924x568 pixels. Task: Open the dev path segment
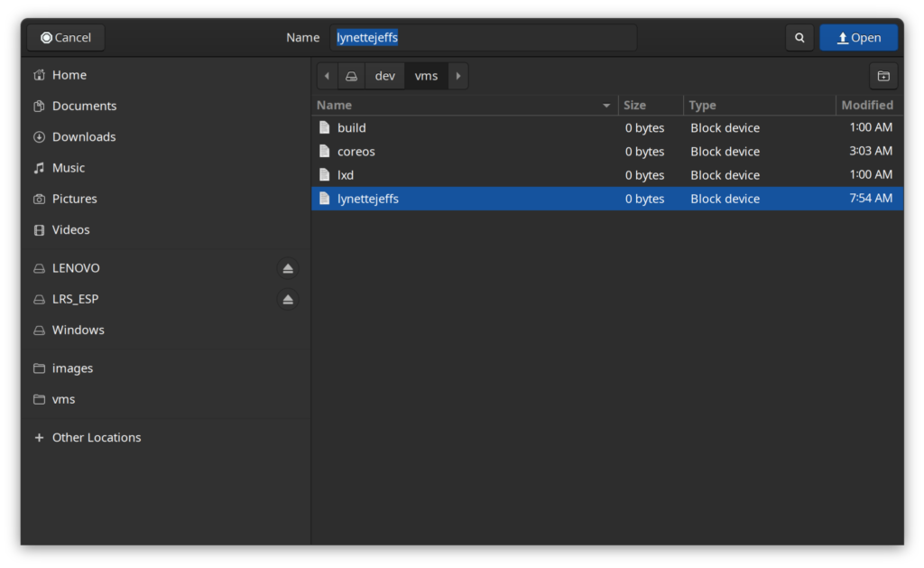pyautogui.click(x=384, y=76)
